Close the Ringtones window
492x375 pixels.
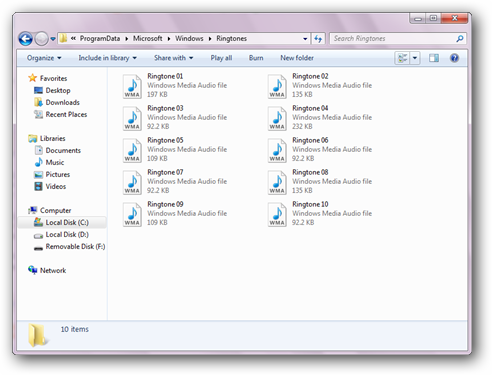[x=454, y=18]
